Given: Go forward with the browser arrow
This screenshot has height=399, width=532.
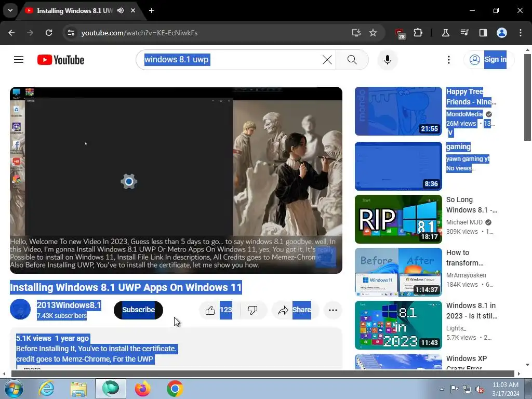Looking at the screenshot, I should 30,33.
